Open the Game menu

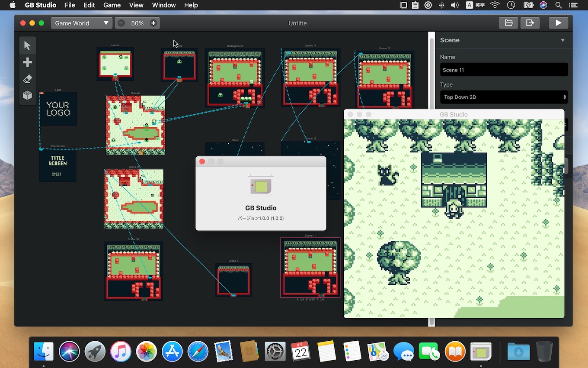(x=112, y=5)
